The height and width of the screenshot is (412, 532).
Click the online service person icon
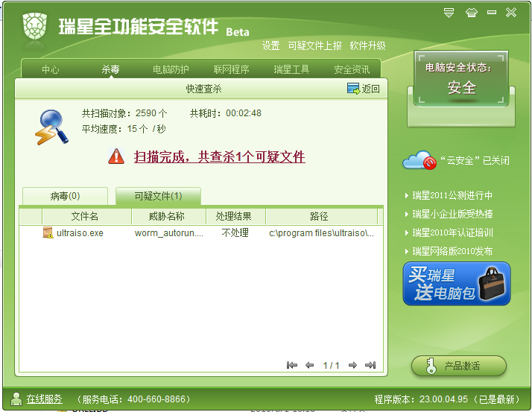[16, 399]
